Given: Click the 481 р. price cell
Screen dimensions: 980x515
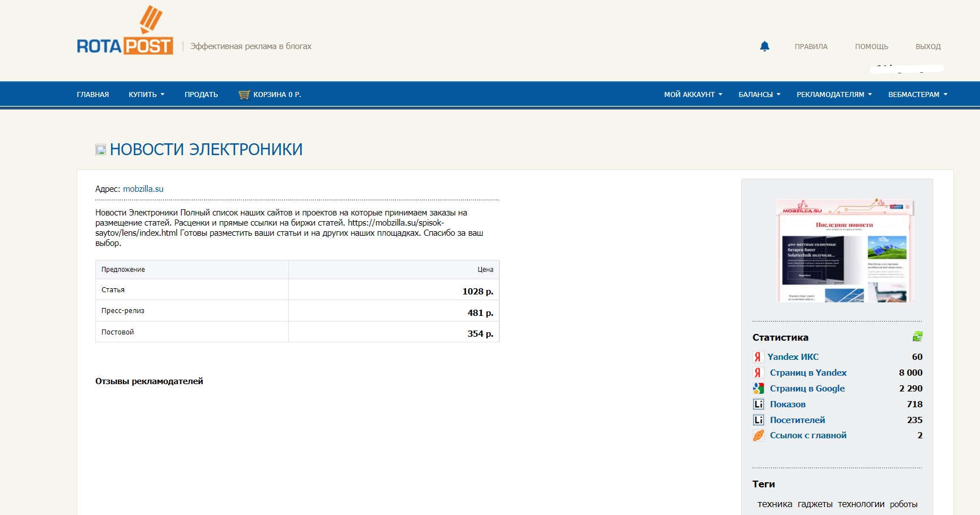Looking at the screenshot, I should tap(394, 311).
